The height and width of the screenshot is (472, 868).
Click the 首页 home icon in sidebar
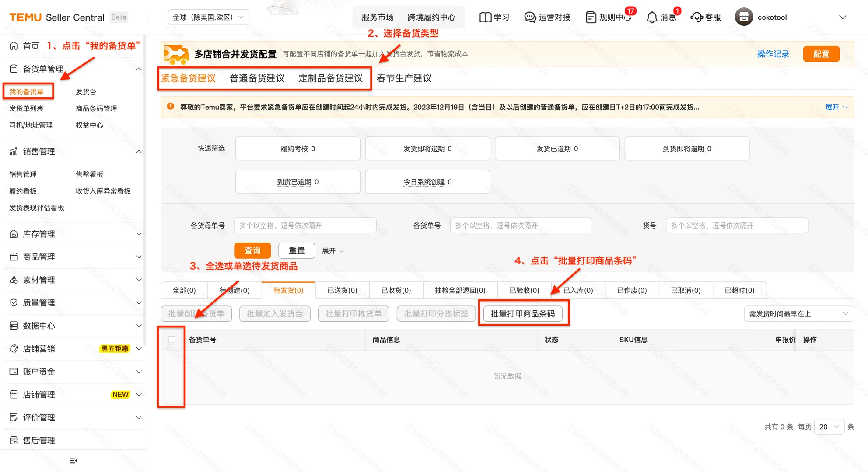coord(13,45)
